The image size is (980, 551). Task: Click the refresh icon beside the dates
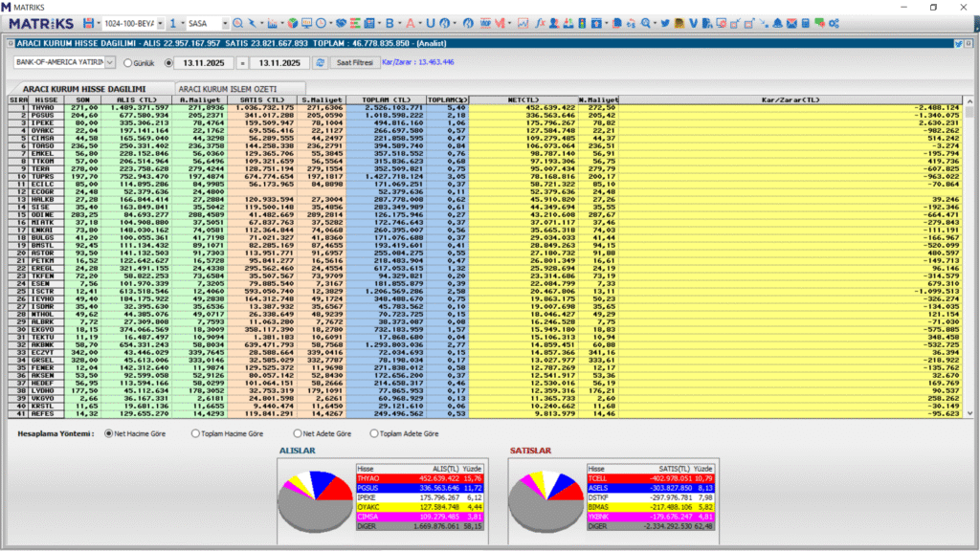(x=320, y=62)
